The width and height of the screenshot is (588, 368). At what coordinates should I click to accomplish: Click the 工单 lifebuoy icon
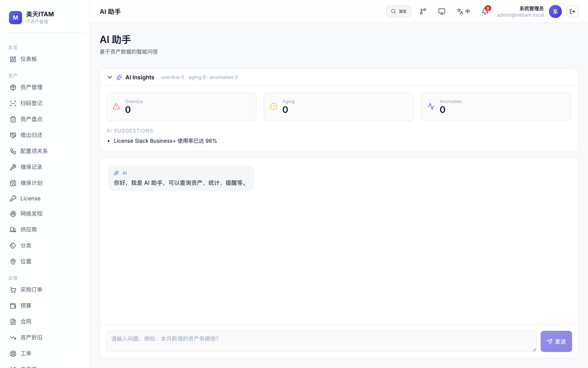pyautogui.click(x=13, y=354)
